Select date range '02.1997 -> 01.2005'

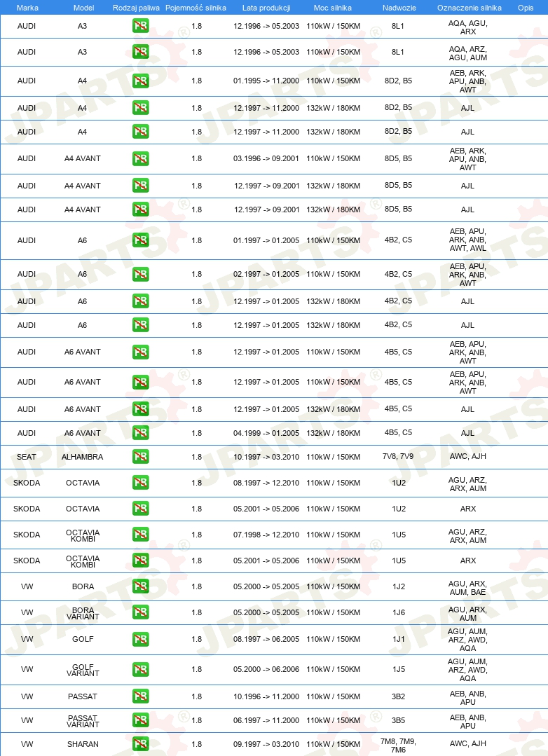266,274
